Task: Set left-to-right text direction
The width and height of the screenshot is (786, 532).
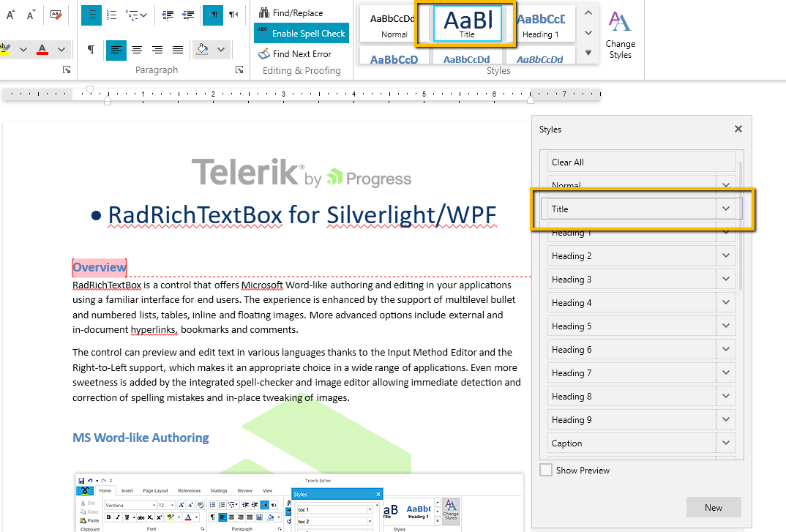Action: point(213,15)
